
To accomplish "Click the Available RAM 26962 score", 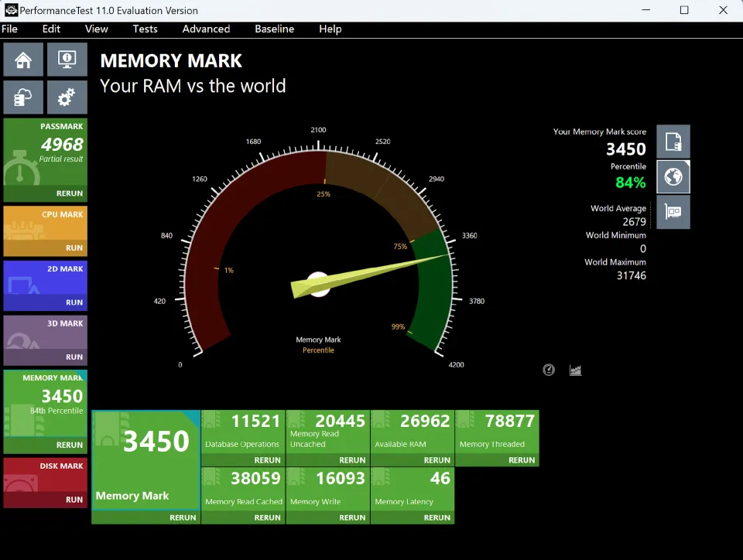I will click(x=425, y=421).
